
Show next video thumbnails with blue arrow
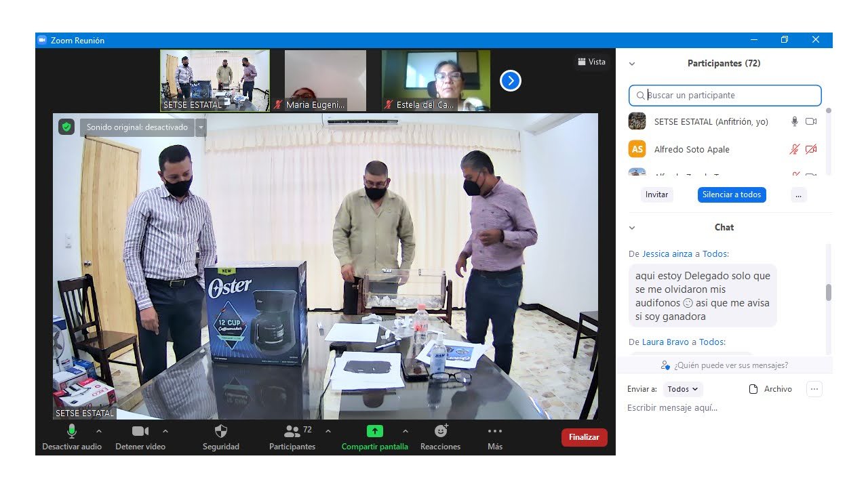tap(510, 81)
